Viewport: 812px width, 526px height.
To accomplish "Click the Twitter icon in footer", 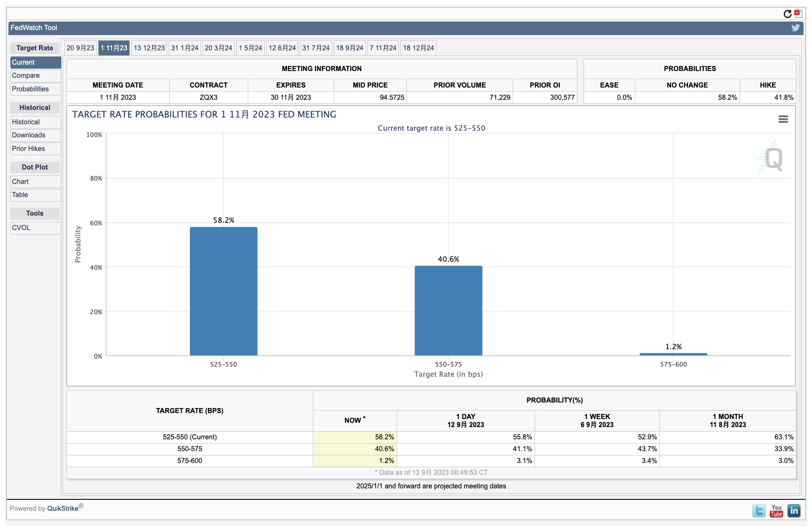I will click(759, 511).
